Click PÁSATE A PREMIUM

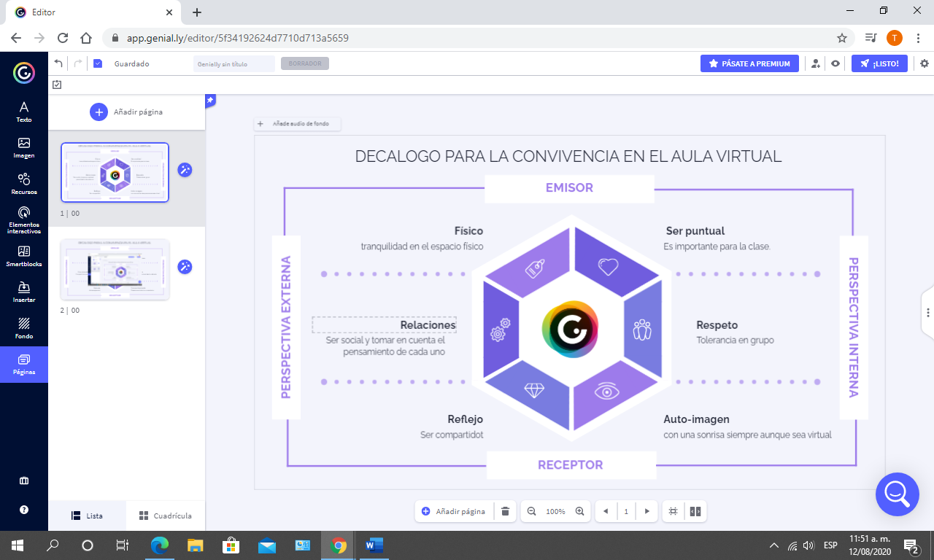tap(749, 63)
